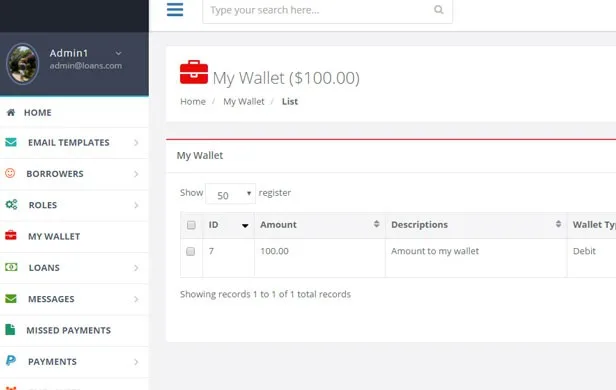This screenshot has width=616, height=390.
Task: Click the My Wallet breadcrumb link
Action: pyautogui.click(x=244, y=101)
